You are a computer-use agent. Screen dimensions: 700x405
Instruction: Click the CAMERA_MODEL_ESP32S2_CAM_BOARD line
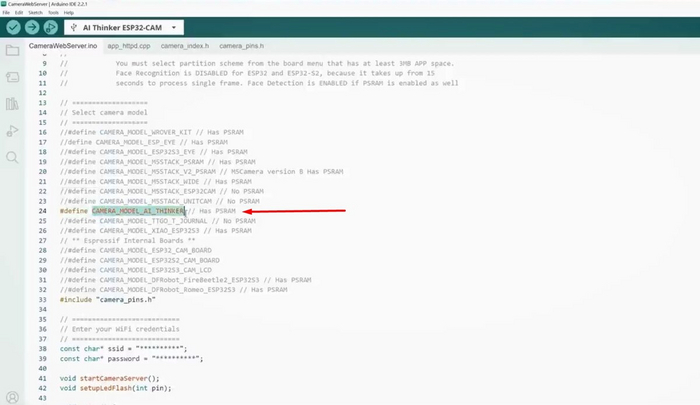point(140,260)
